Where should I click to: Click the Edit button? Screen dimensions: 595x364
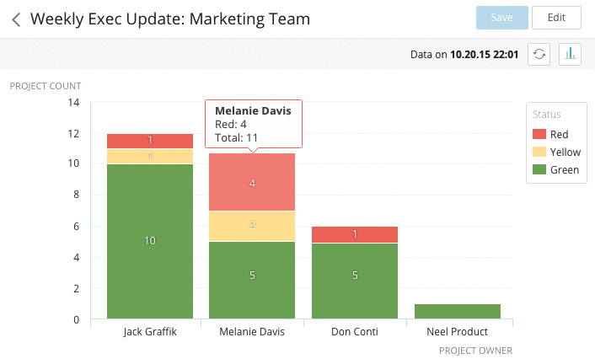556,18
